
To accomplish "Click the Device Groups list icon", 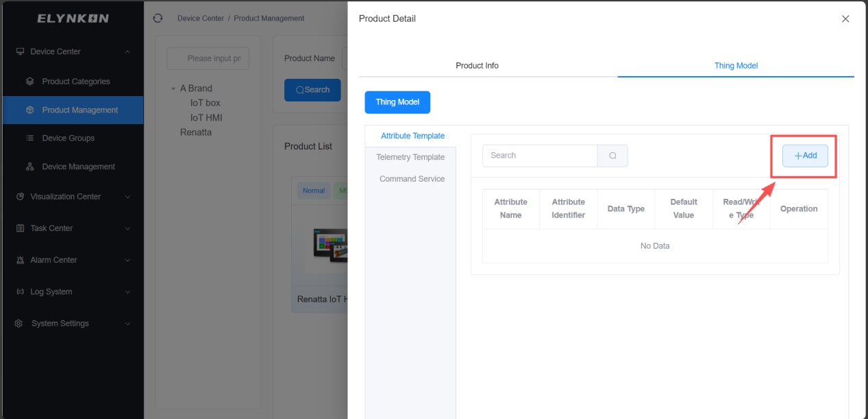I will pos(29,138).
